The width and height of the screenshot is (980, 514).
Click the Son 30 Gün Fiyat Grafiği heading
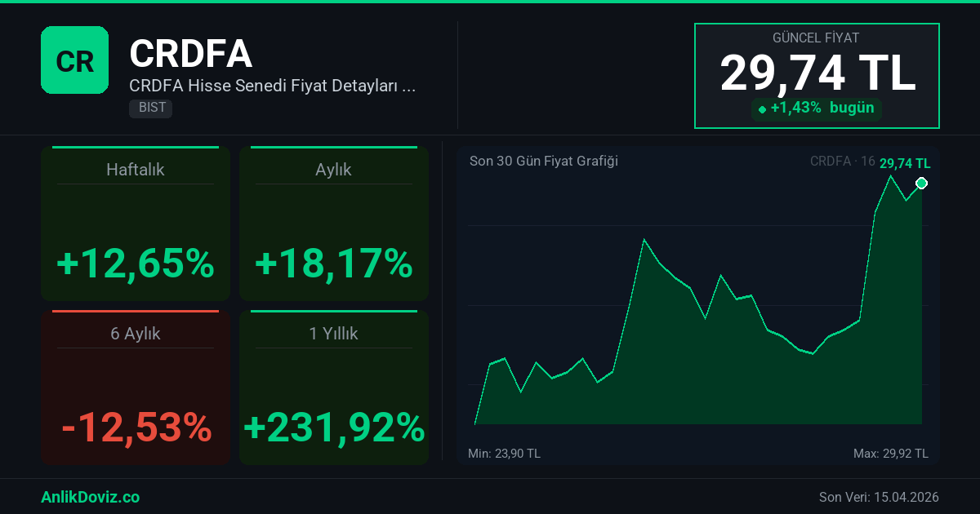[x=544, y=161]
